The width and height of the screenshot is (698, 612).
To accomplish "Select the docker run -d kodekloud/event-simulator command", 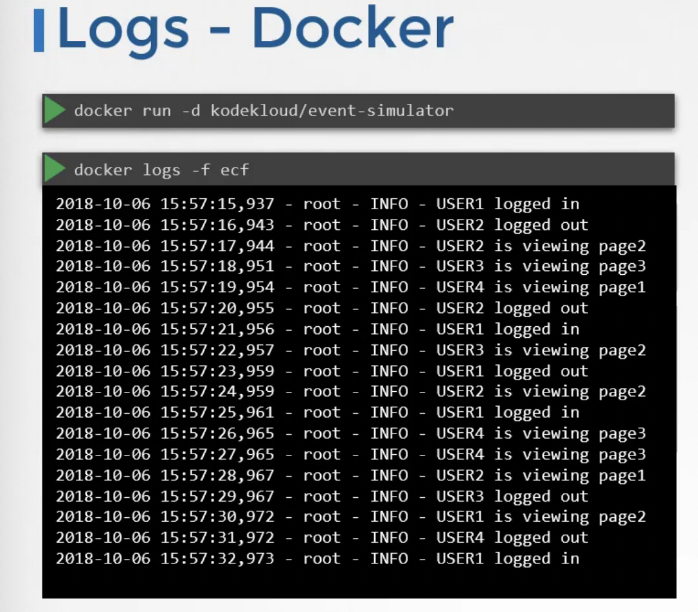I will coord(264,110).
